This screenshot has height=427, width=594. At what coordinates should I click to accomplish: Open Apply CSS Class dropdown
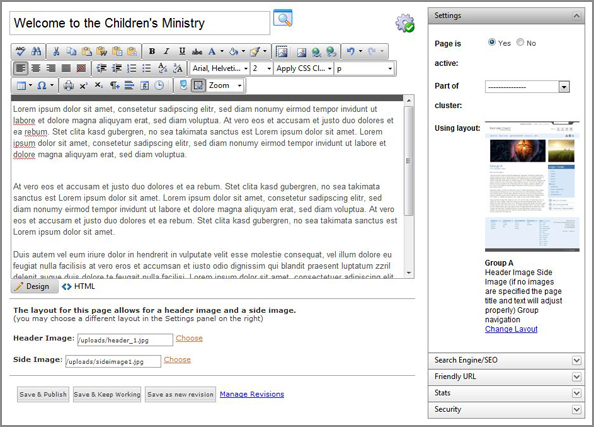click(x=304, y=69)
